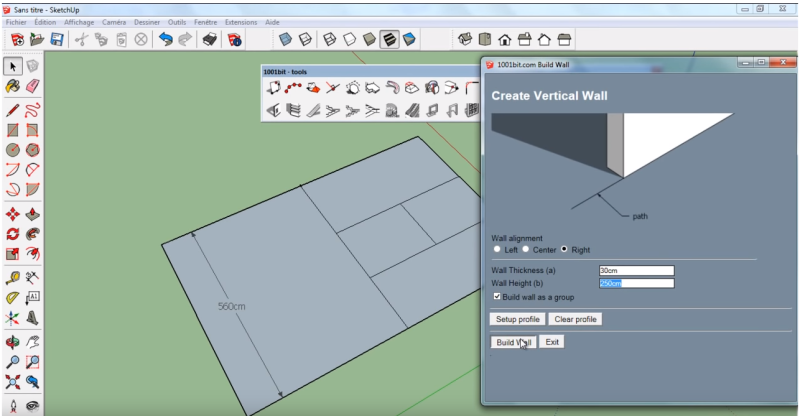Click Iso view icon in Views toolbar

point(465,39)
